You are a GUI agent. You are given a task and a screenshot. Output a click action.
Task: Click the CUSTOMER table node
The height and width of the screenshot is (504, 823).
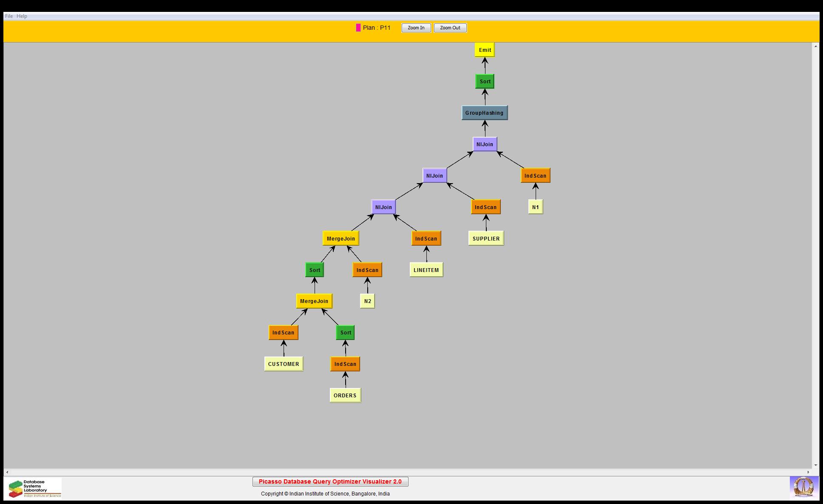click(x=284, y=364)
